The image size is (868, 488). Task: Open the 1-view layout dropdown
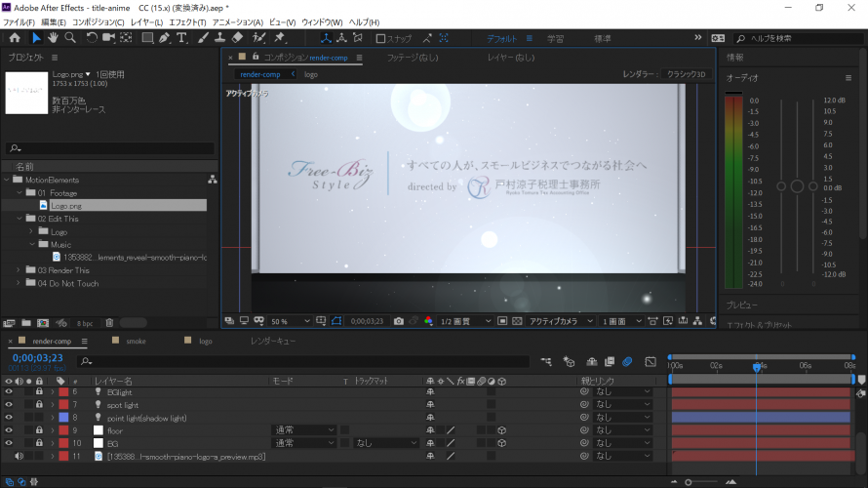(x=621, y=321)
